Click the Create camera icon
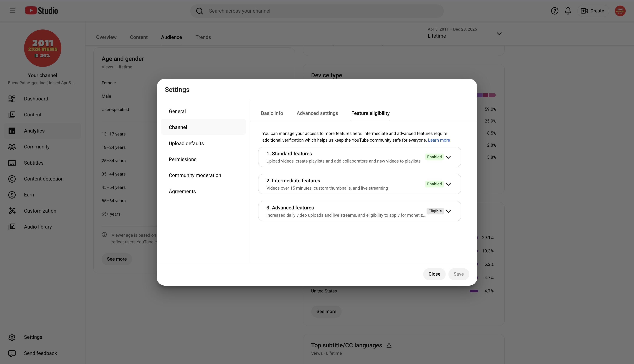This screenshot has width=634, height=364. (x=584, y=11)
